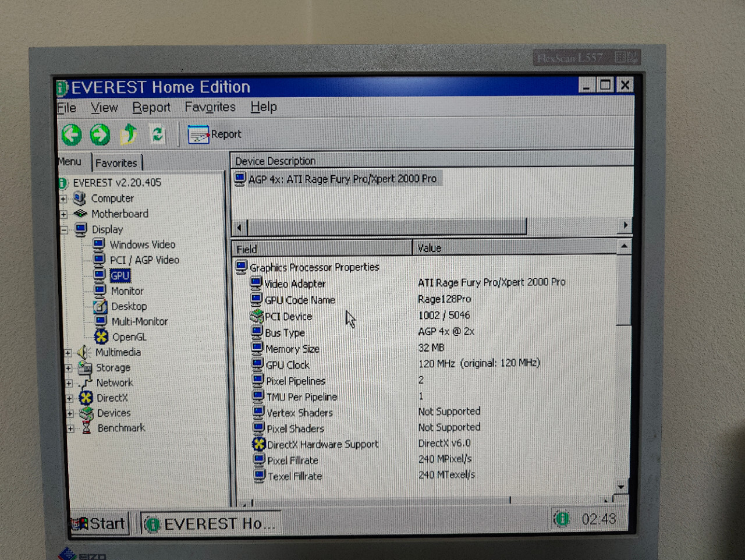Expand the Network tree node
Viewport: 745px width, 560px height.
[69, 383]
